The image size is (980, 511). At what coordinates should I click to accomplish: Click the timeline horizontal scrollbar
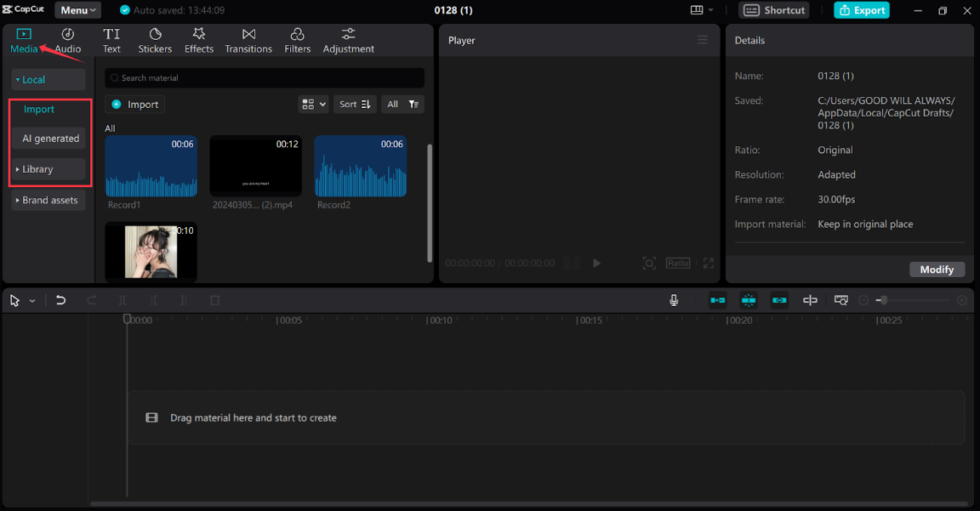click(529, 503)
